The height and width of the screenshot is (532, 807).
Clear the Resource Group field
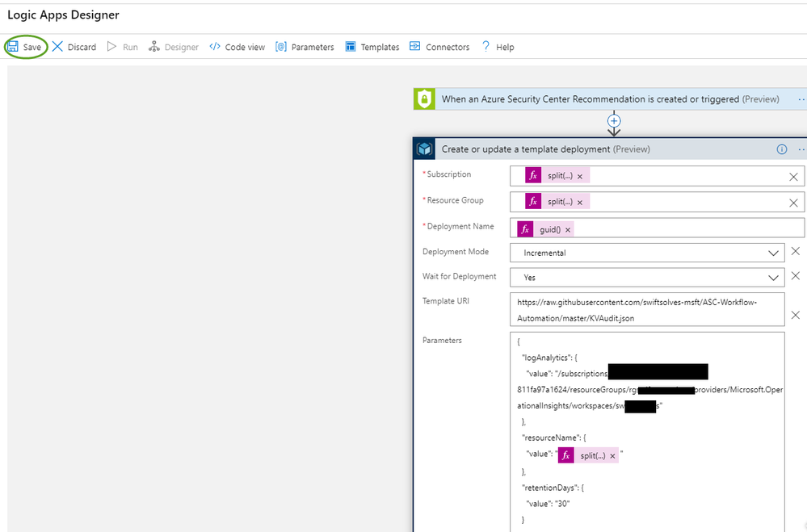pyautogui.click(x=793, y=203)
